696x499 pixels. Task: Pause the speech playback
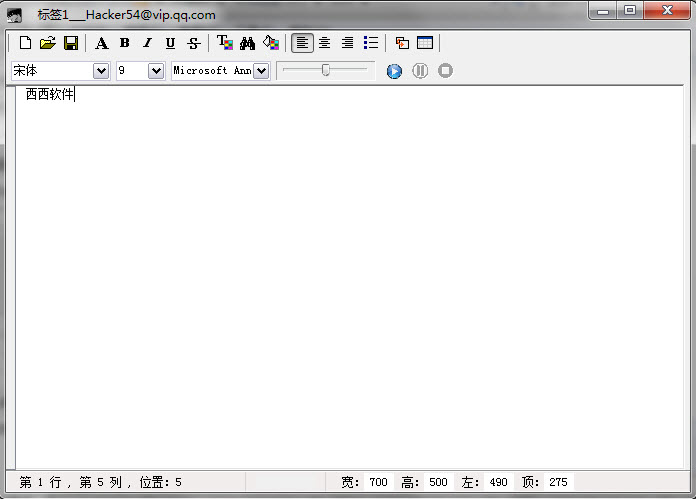click(x=420, y=71)
